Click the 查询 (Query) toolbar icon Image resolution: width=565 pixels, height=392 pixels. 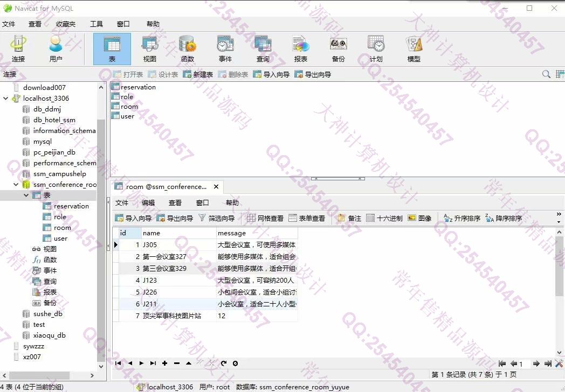tap(263, 48)
